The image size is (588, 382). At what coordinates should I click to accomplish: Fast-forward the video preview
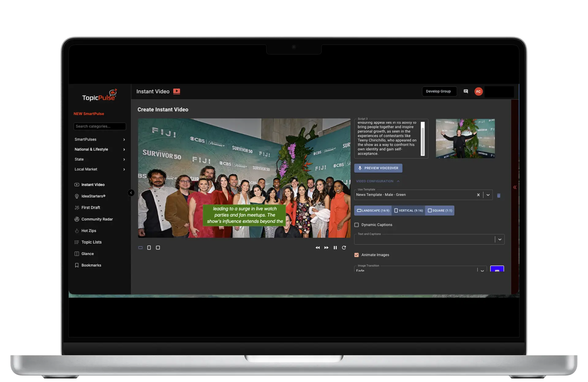point(326,248)
